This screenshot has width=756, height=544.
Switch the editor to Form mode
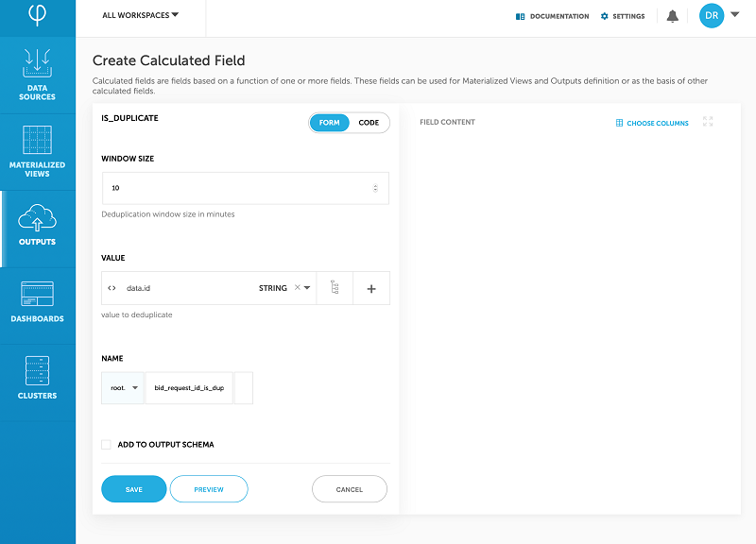click(328, 122)
